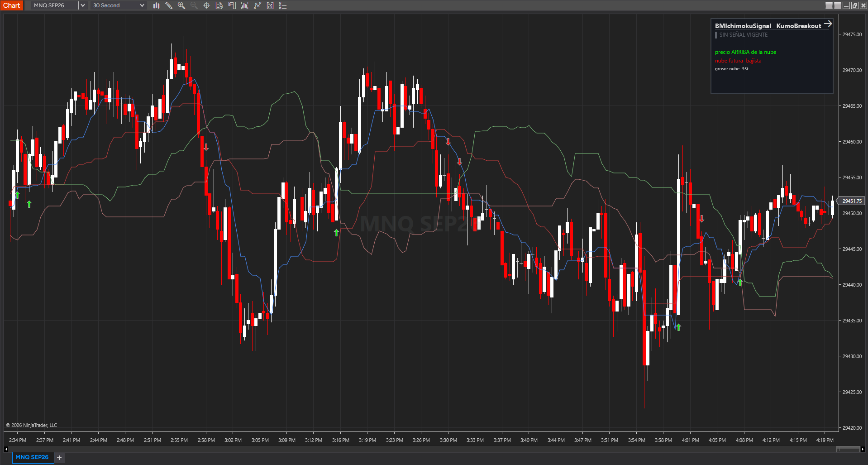The height and width of the screenshot is (465, 868).
Task: Click the 4:01 PM time axis label
Action: click(691, 440)
